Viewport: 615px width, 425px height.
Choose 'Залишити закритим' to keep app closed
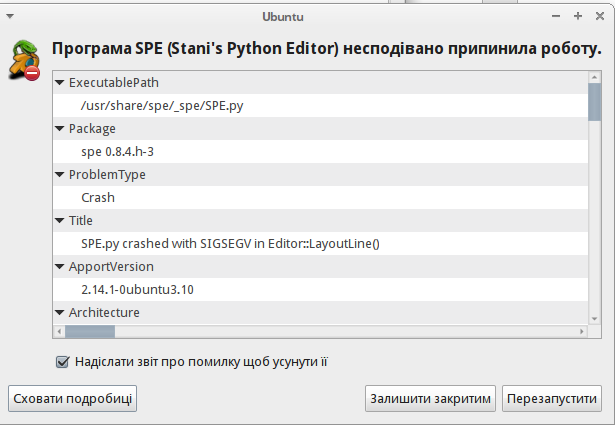[430, 398]
